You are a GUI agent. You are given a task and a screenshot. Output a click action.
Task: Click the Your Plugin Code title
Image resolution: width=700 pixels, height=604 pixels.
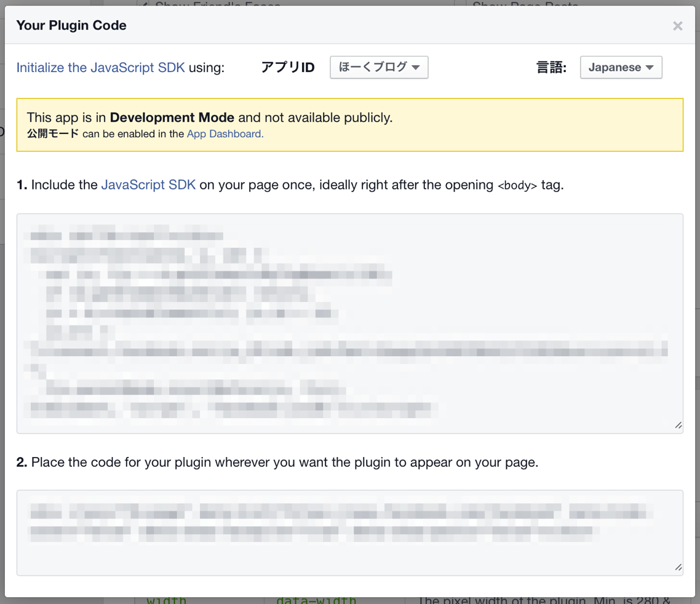pos(71,25)
